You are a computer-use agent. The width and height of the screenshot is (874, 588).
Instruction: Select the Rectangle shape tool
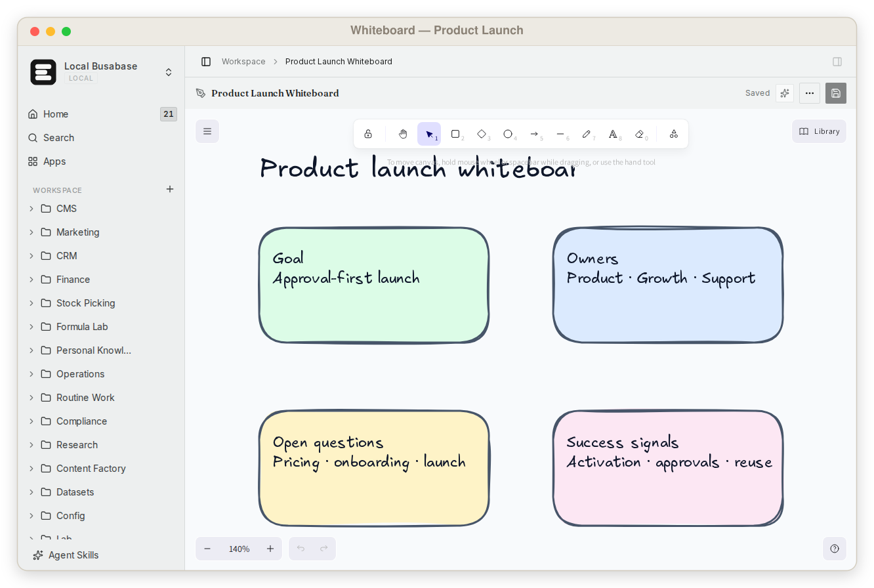[x=455, y=134]
